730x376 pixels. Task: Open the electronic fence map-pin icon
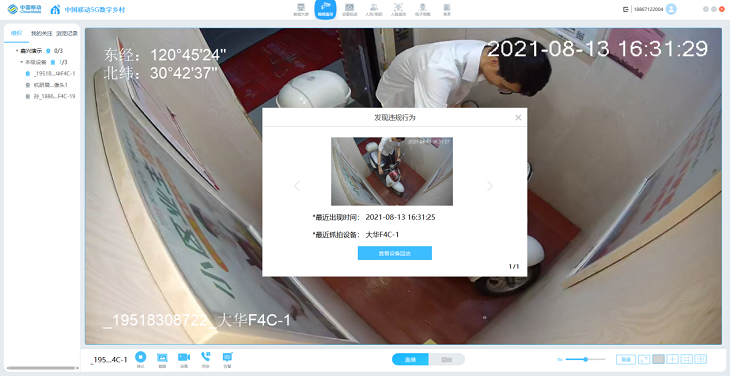(x=423, y=9)
